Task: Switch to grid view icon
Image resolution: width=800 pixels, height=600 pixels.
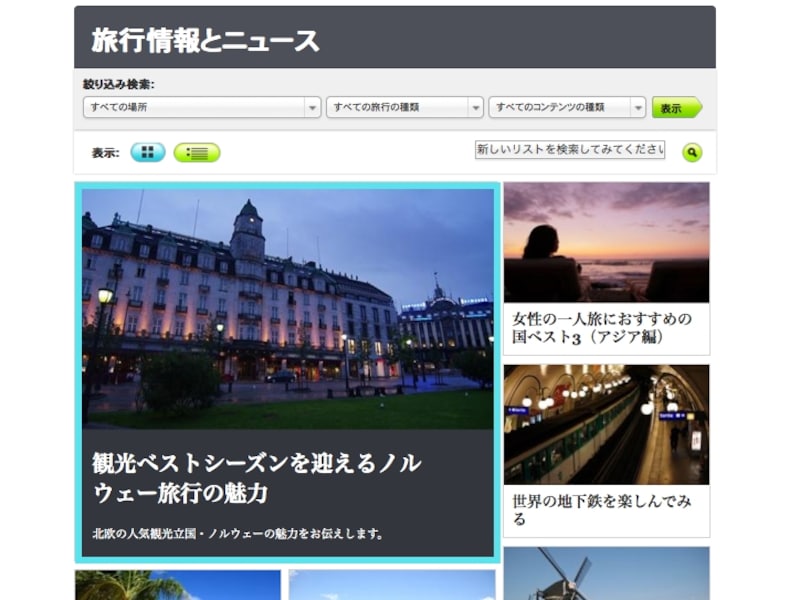Action: (x=148, y=152)
